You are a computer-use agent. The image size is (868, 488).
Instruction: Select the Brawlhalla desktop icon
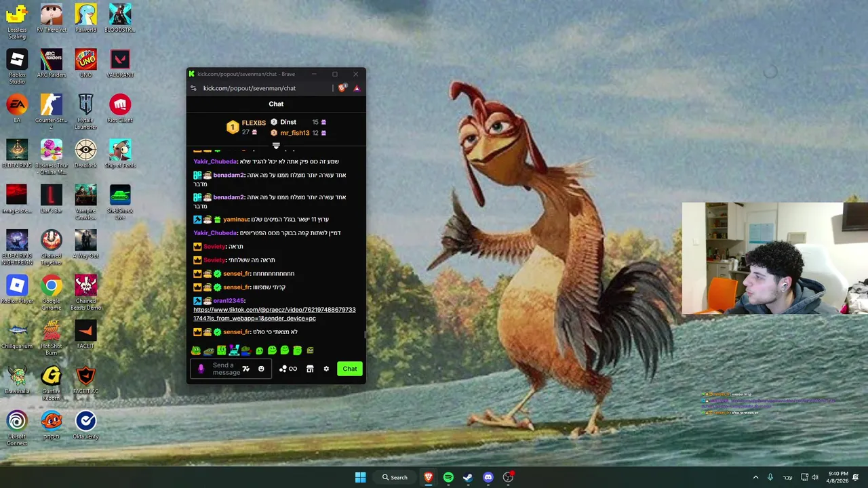(17, 380)
